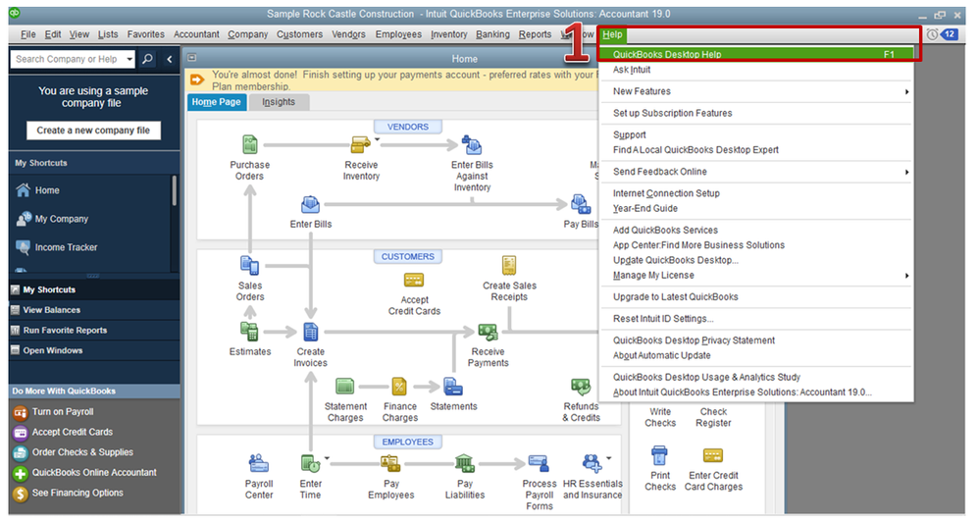Image resolution: width=980 pixels, height=524 pixels.
Task: Select the Open Windows section
Action: pos(94,350)
